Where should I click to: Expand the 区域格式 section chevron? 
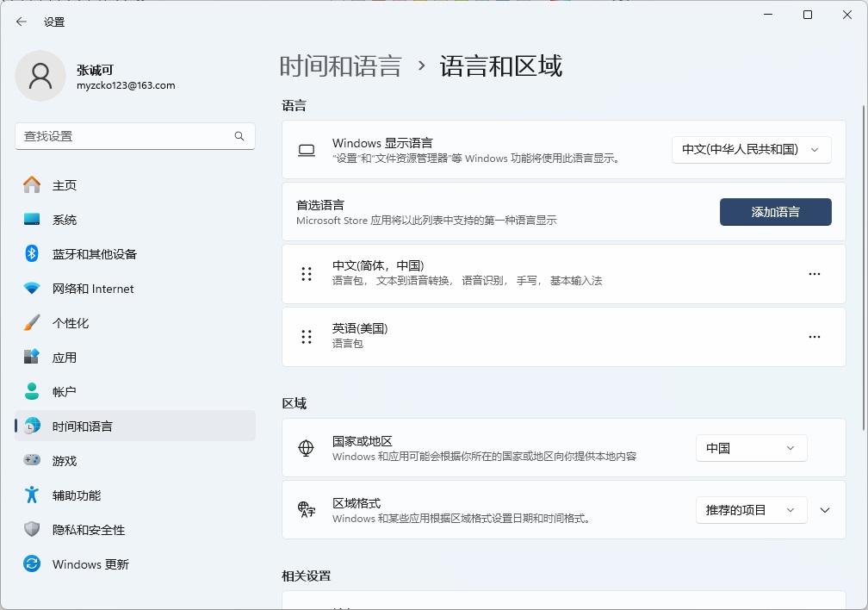(x=825, y=510)
